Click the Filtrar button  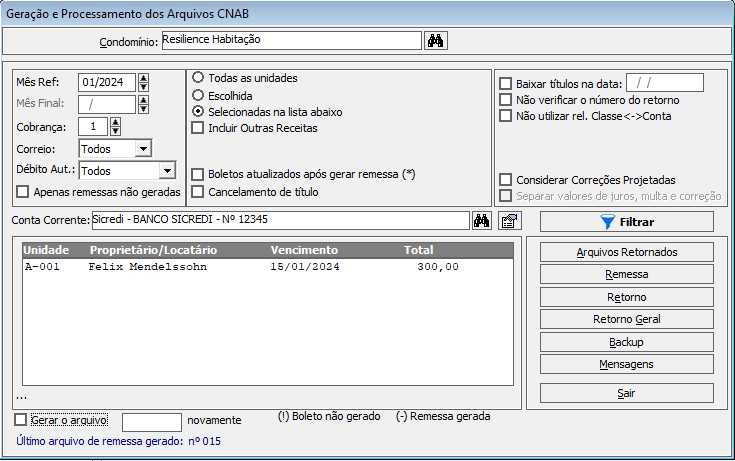coord(627,222)
